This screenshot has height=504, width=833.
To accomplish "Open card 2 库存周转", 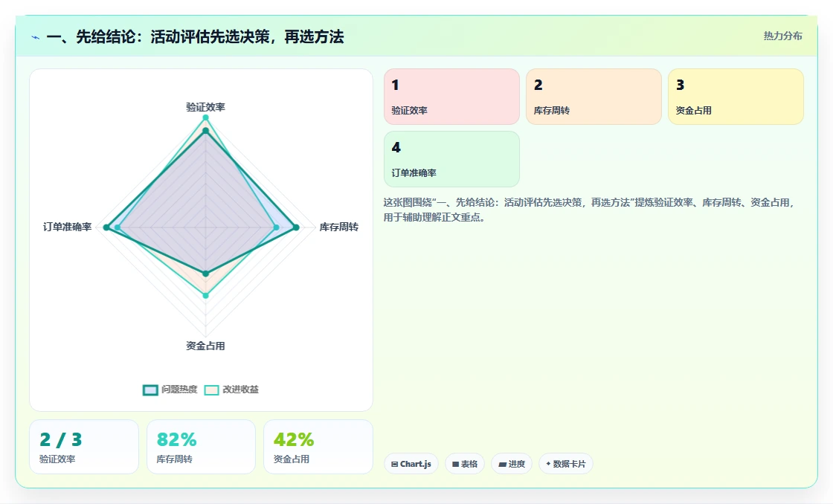I will (594, 97).
